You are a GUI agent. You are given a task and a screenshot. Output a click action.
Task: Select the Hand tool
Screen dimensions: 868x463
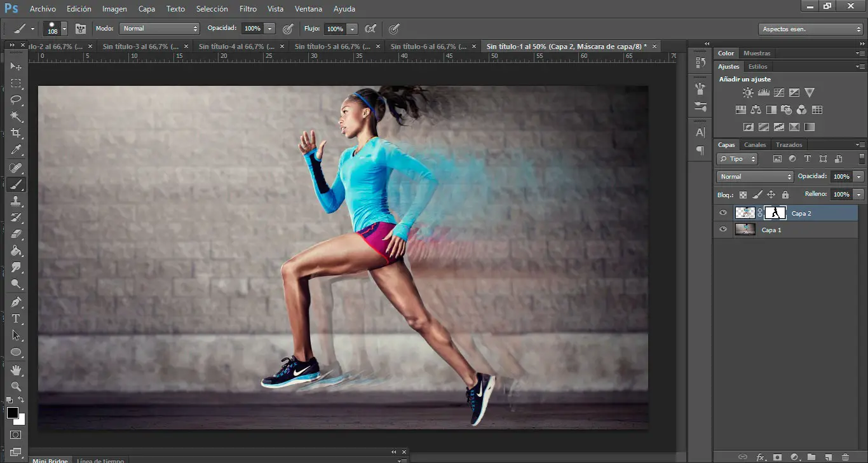coord(17,370)
